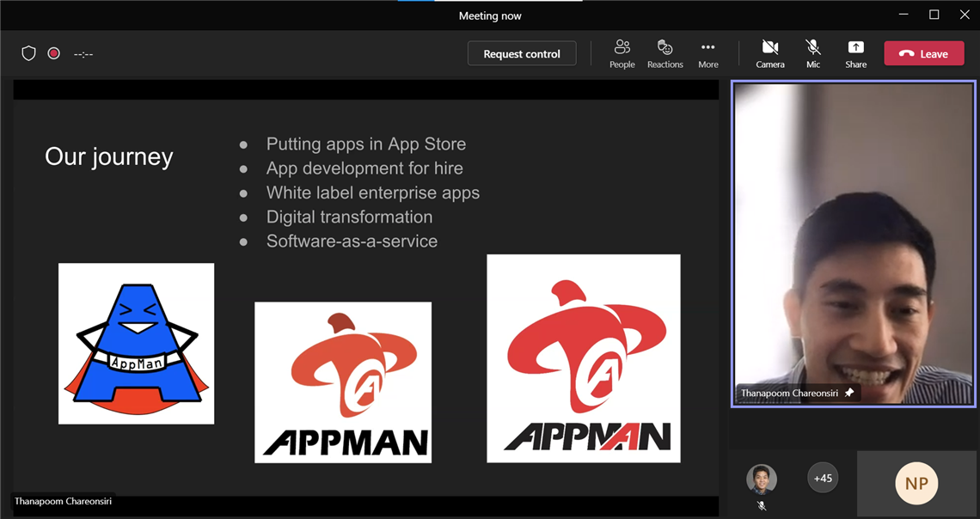Screen dimensions: 980x519
Task: Click the rightmost red APPMAN logo
Action: tap(583, 358)
